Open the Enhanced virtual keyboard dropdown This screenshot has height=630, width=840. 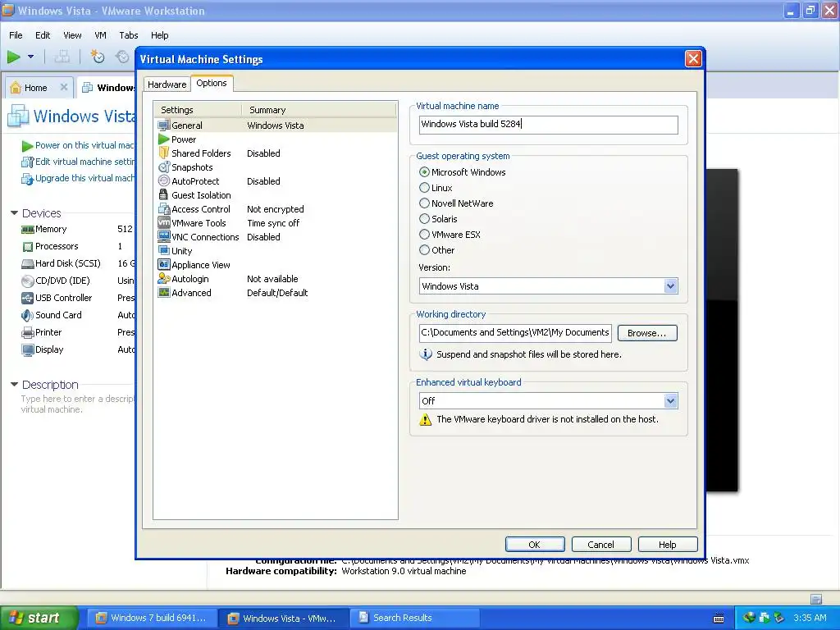point(670,400)
